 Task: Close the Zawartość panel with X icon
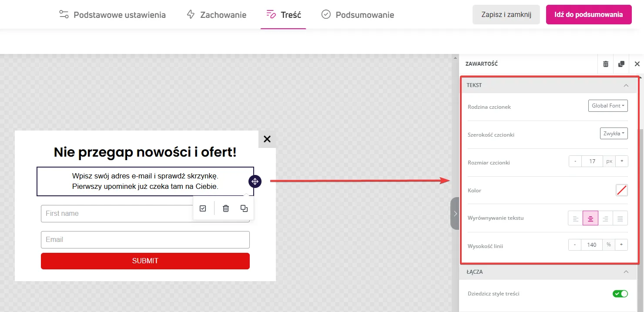pos(637,64)
